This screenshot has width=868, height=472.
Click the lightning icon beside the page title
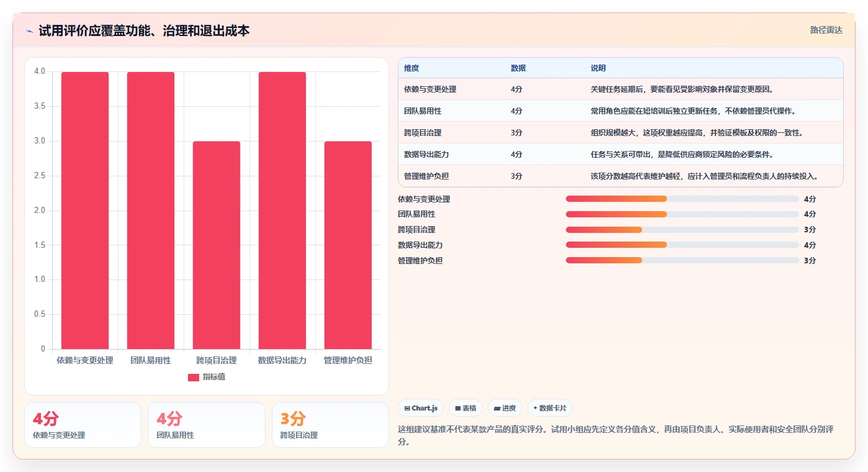[x=30, y=31]
